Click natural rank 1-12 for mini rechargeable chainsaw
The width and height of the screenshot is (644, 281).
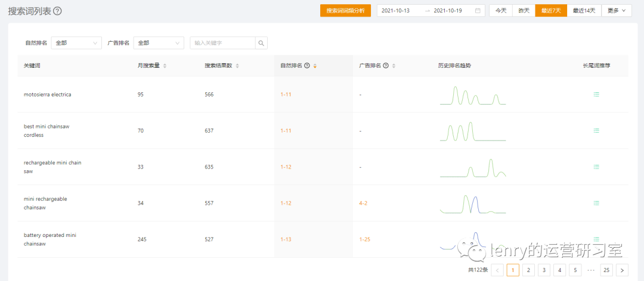point(286,203)
